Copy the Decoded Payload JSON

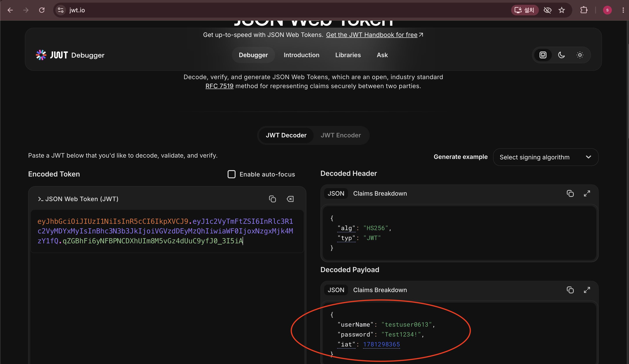pyautogui.click(x=570, y=290)
